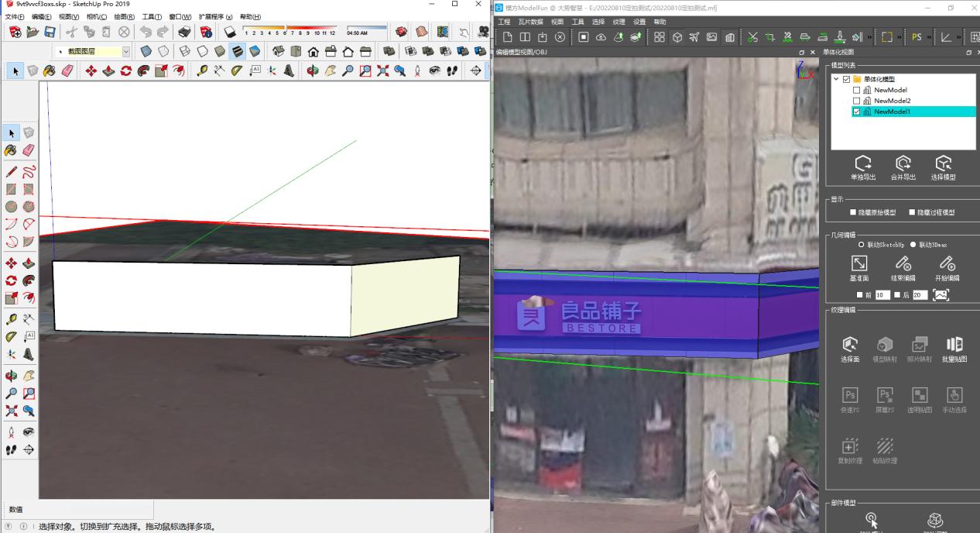This screenshot has width=980, height=533.
Task: Select the Rotate tool in SketchUp's top toolbar
Action: (125, 71)
